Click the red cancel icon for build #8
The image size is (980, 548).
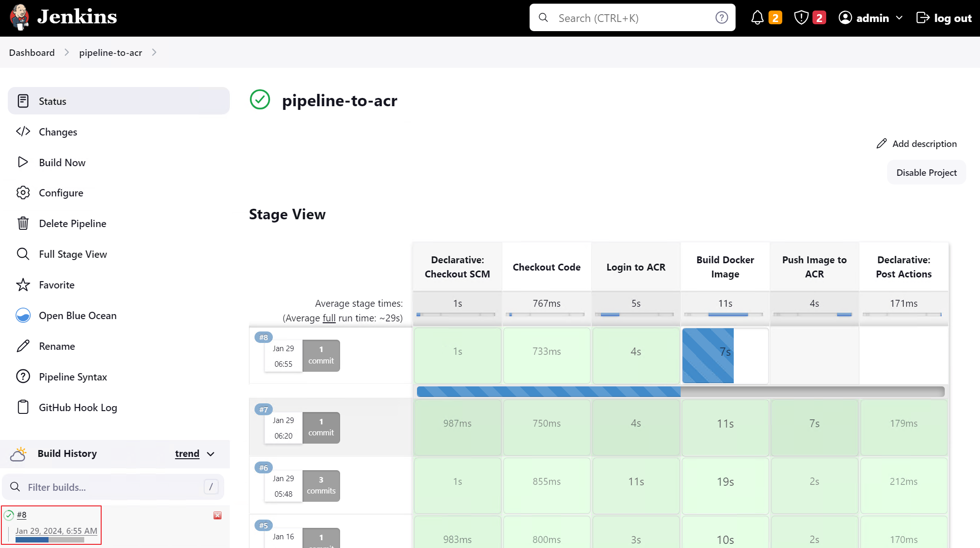(217, 515)
